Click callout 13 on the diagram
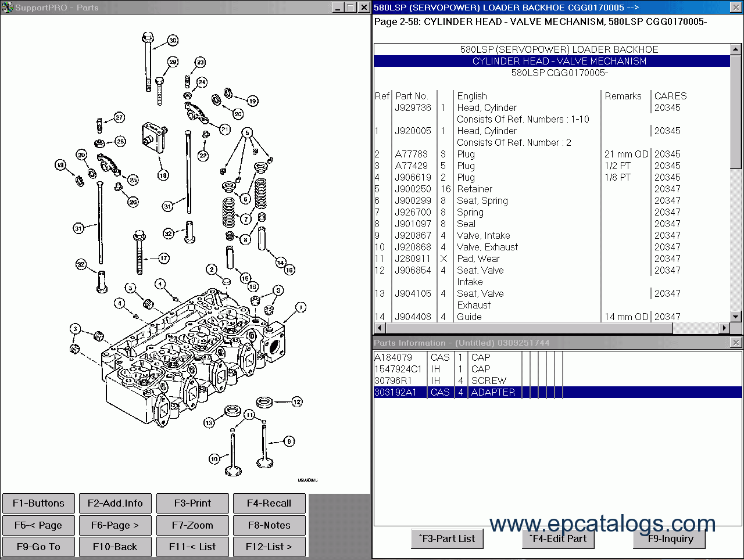The image size is (744, 560). (209, 423)
